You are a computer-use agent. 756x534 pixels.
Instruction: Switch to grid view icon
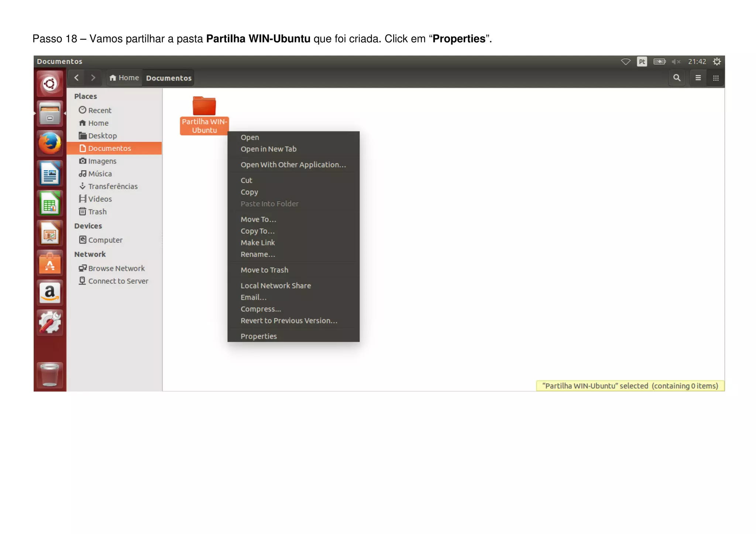coord(715,78)
